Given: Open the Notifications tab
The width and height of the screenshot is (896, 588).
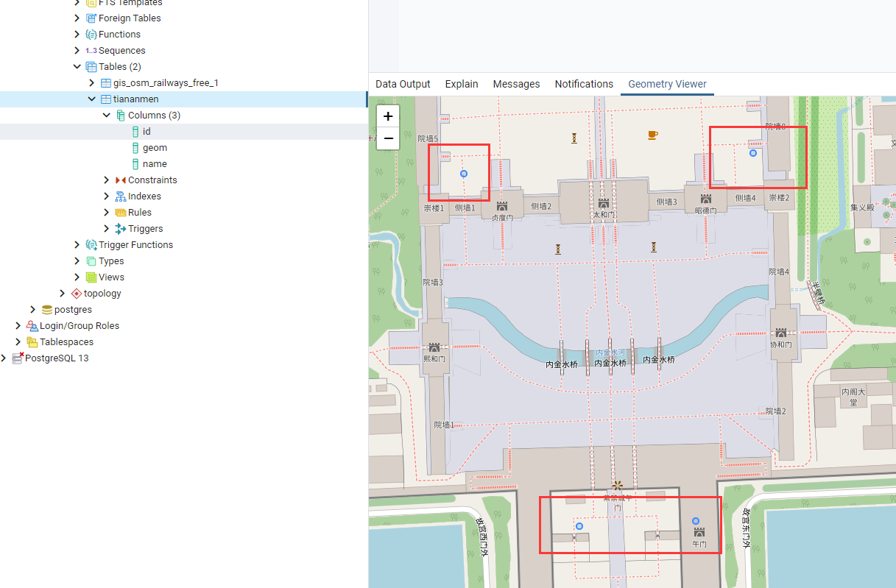Looking at the screenshot, I should pos(584,84).
